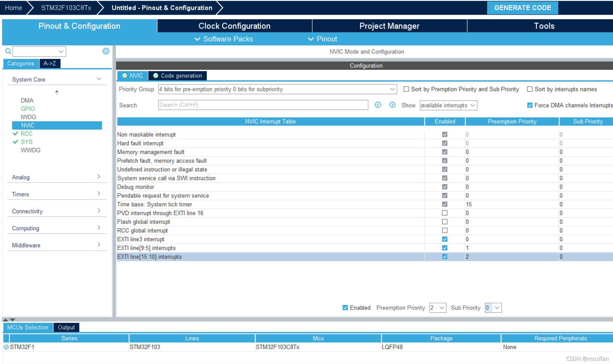This screenshot has width=613, height=364.
Task: Enable Flash global interrupt checkbox
Action: pyautogui.click(x=444, y=222)
